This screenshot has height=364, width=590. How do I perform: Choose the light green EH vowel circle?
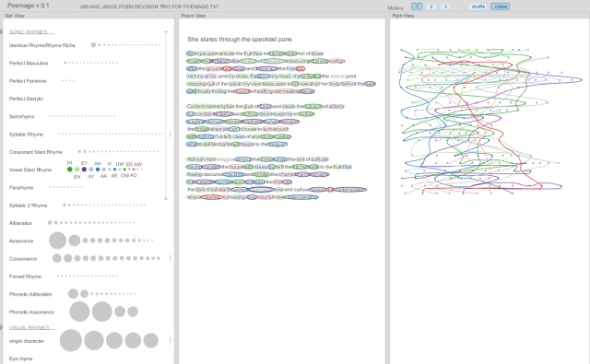[77, 170]
